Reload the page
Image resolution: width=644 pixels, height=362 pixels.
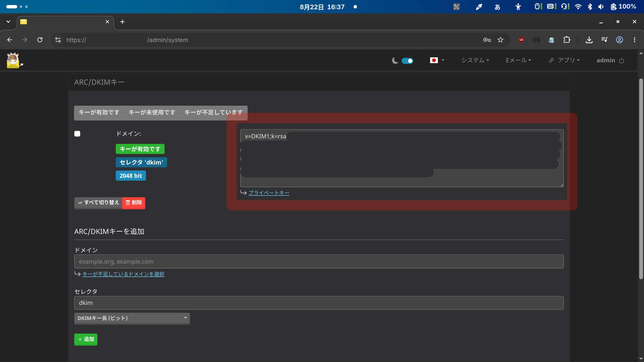coord(40,40)
